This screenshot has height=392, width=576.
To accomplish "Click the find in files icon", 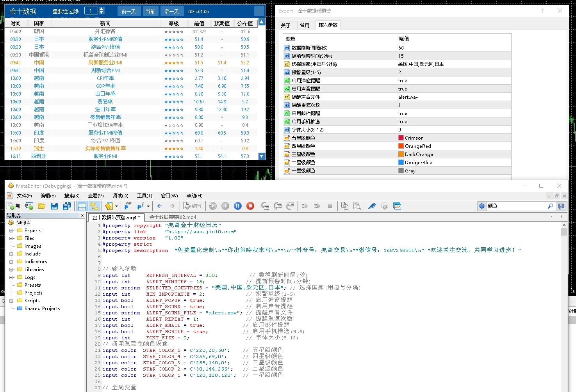I will 357,206.
